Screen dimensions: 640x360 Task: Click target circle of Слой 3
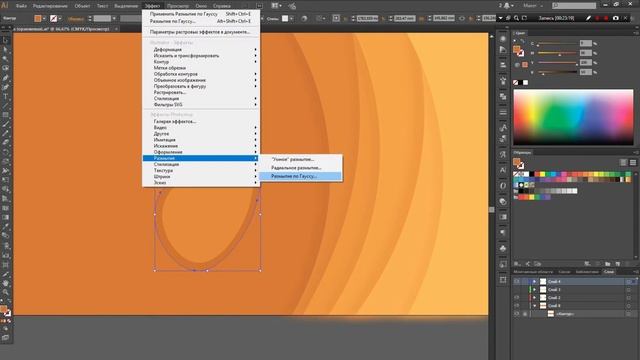click(x=629, y=290)
